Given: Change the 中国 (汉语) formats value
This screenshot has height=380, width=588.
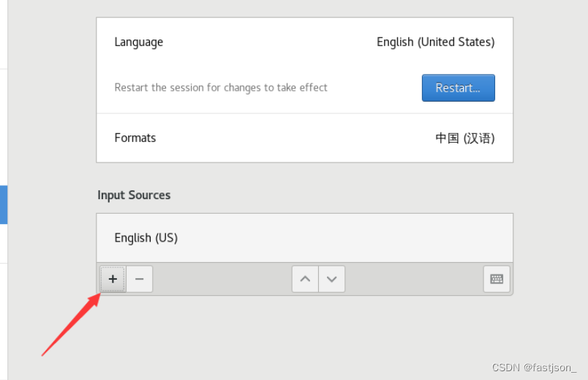Looking at the screenshot, I should click(x=464, y=138).
